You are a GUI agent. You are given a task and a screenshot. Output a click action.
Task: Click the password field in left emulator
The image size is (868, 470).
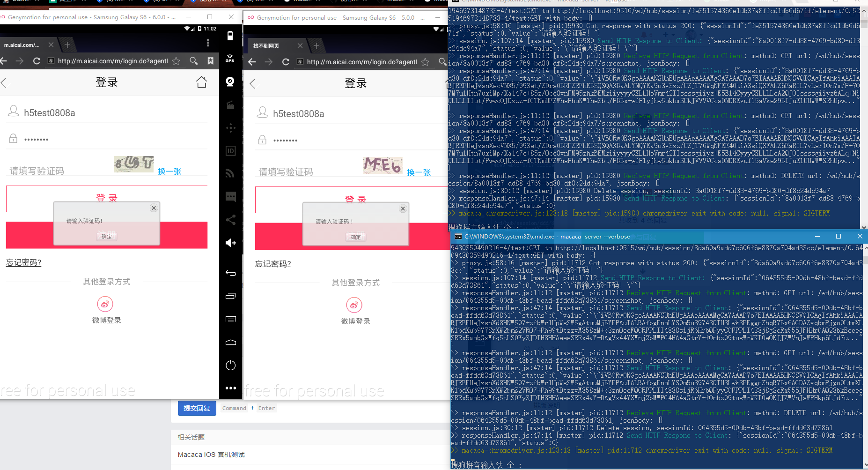pos(107,139)
